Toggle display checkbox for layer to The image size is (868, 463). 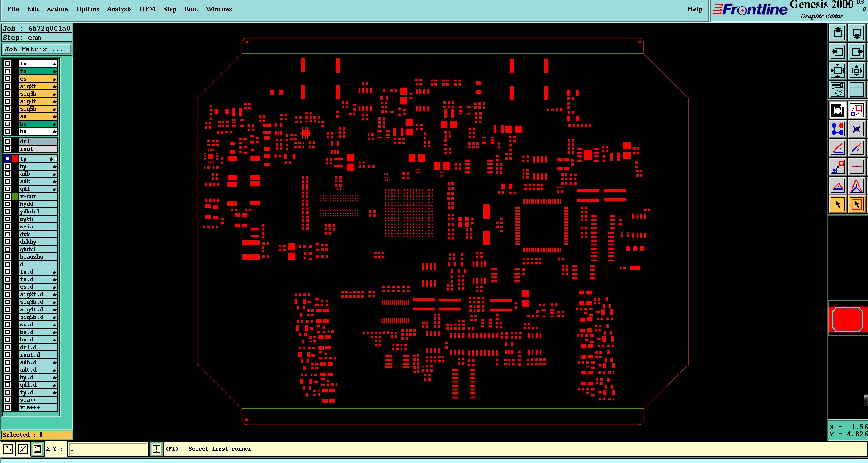point(8,64)
